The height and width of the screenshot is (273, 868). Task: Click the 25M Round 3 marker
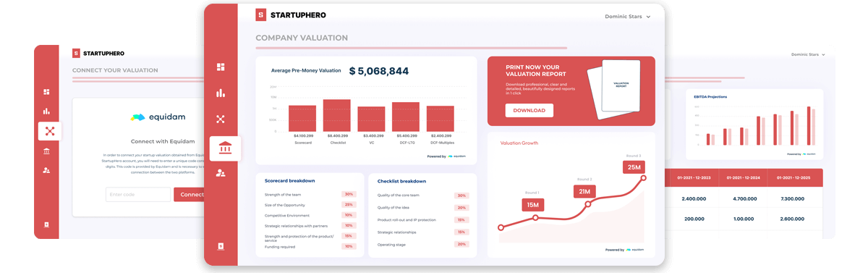click(x=634, y=167)
